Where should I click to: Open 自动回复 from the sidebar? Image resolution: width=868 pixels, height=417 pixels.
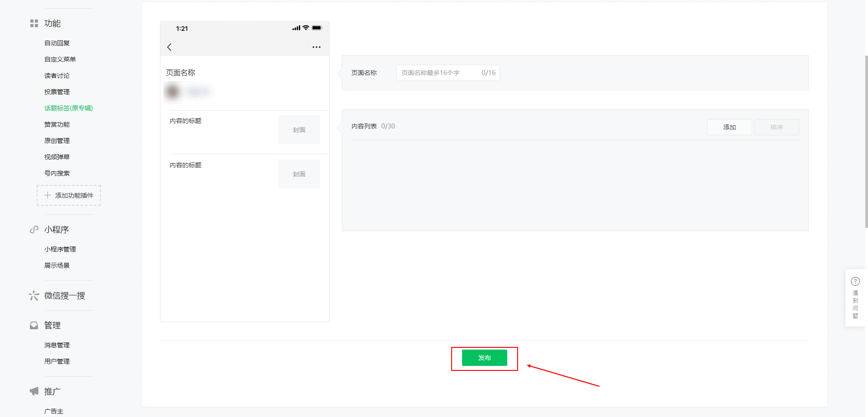(x=57, y=43)
